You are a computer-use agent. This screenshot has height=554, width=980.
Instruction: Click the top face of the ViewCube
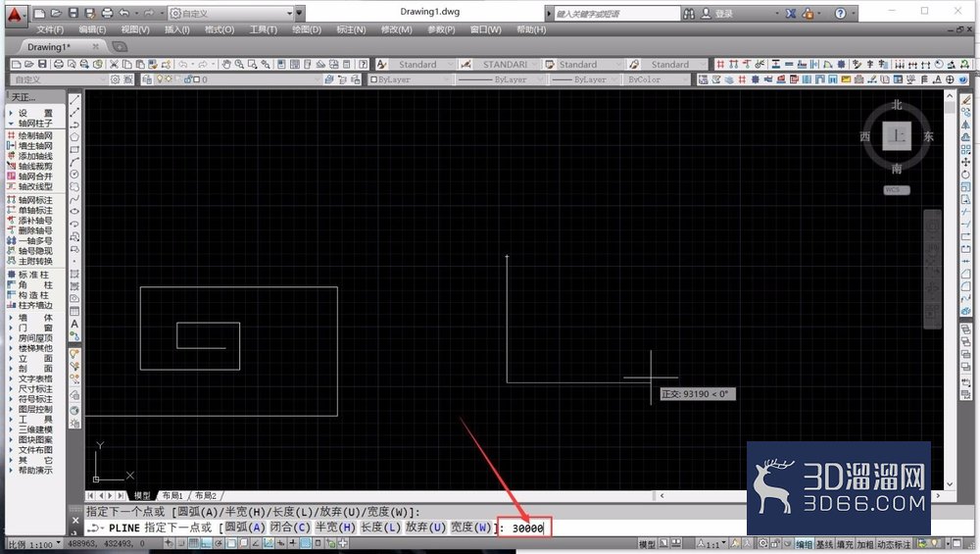tap(897, 135)
